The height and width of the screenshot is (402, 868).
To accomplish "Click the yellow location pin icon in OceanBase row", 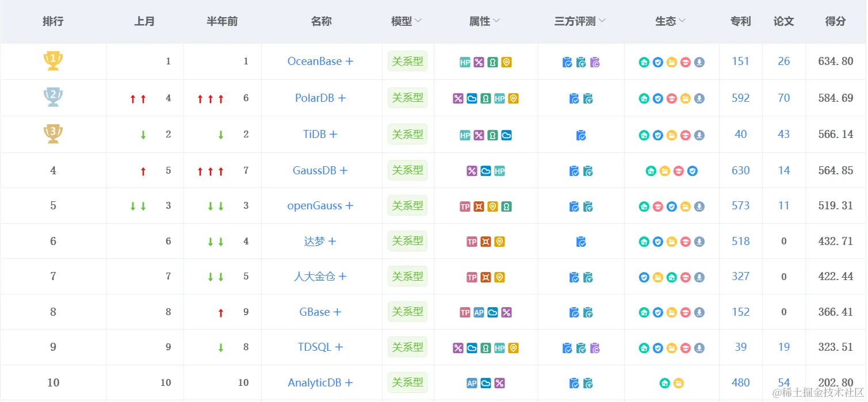I will pyautogui.click(x=506, y=62).
